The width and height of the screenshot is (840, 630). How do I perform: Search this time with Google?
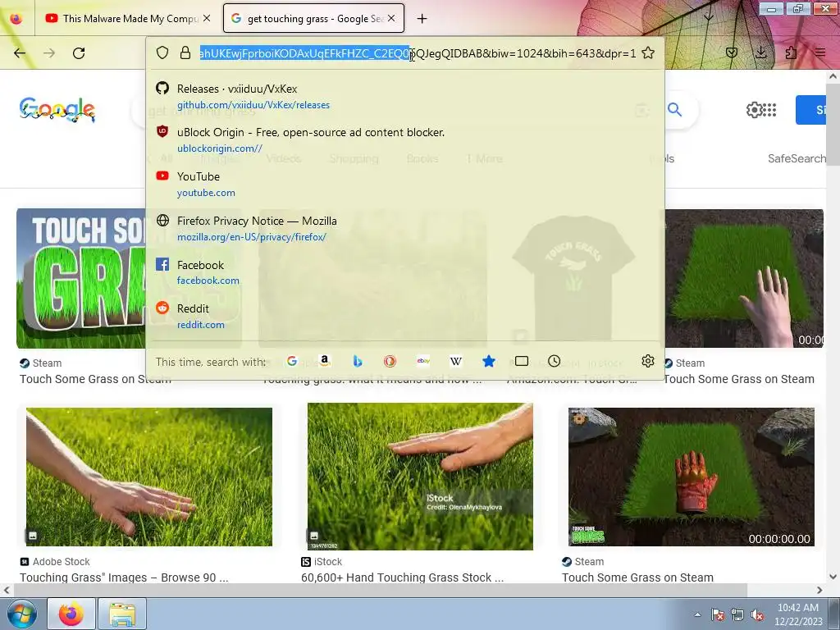click(292, 361)
